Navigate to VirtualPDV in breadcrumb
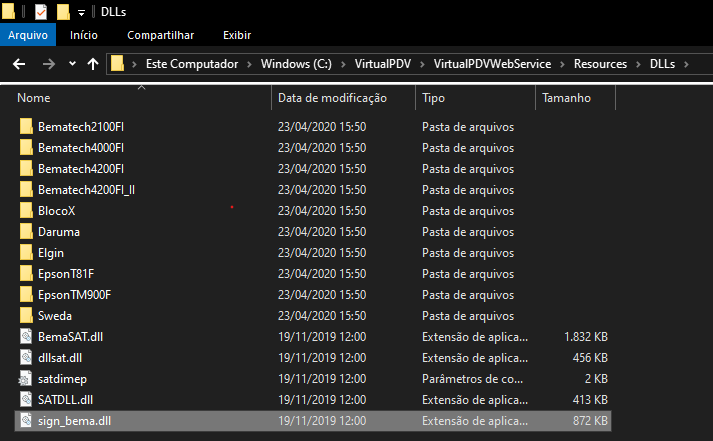Image resolution: width=713 pixels, height=441 pixels. click(383, 64)
